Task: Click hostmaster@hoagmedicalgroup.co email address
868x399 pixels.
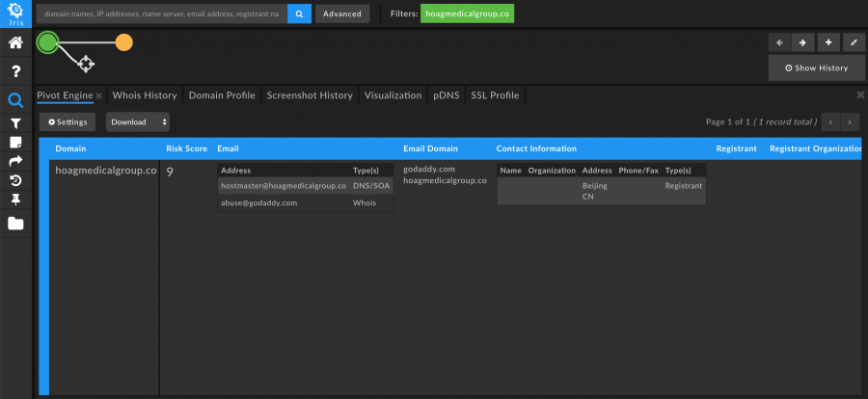Action: (284, 186)
